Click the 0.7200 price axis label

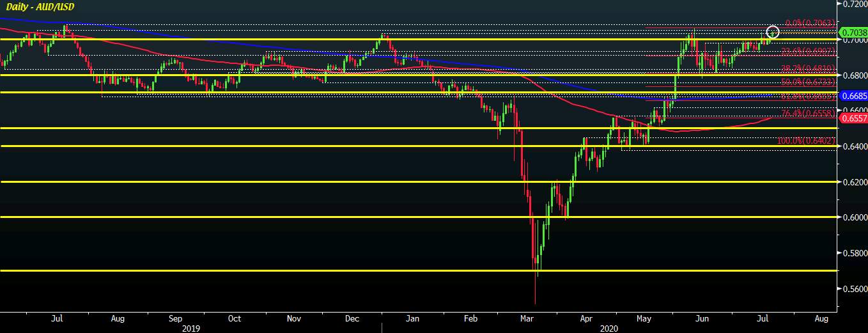tap(855, 4)
